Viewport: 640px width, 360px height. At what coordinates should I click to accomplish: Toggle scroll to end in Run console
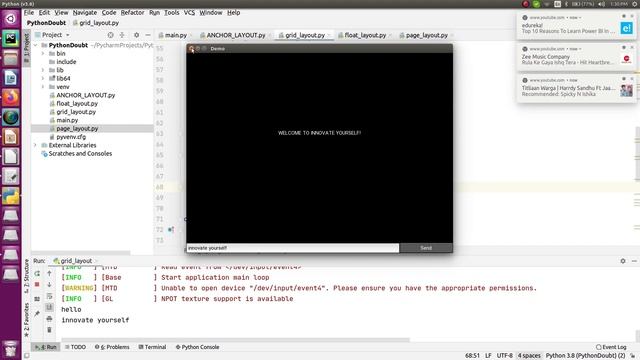coord(49,307)
